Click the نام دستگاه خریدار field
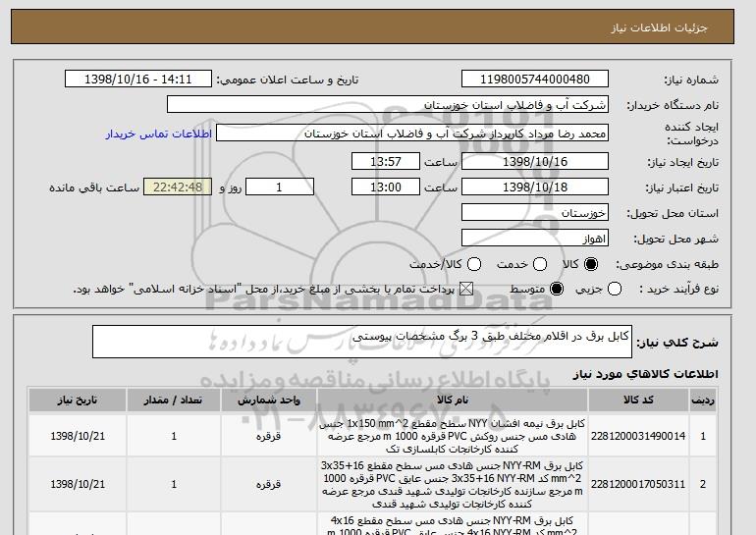 (388, 105)
